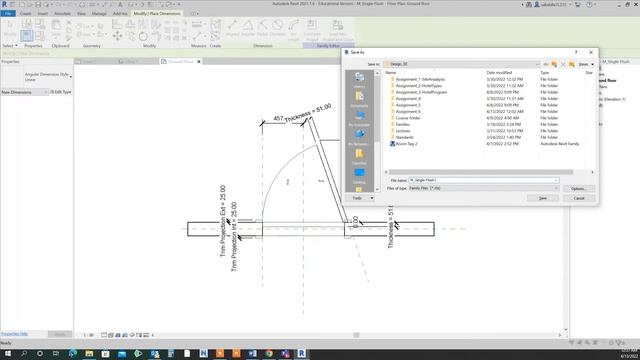The width and height of the screenshot is (640, 360).
Task: Click the Revit icon in the taskbar
Action: pos(302,353)
